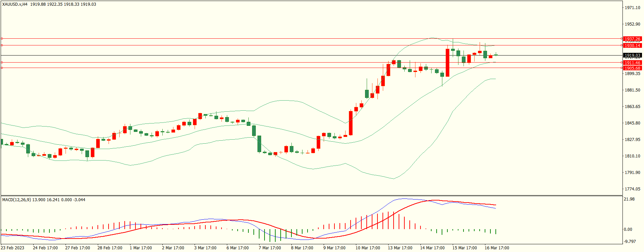Click the 1881.50 price axis value
Screen dimensions: 644x252
(x=632, y=90)
